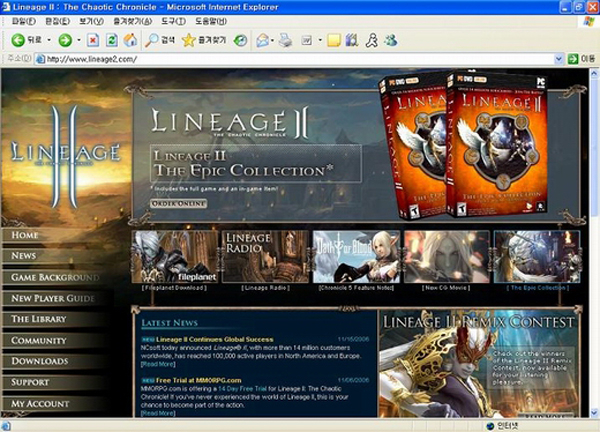Go to the browser Home icon
The width and height of the screenshot is (600, 432).
pyautogui.click(x=129, y=40)
